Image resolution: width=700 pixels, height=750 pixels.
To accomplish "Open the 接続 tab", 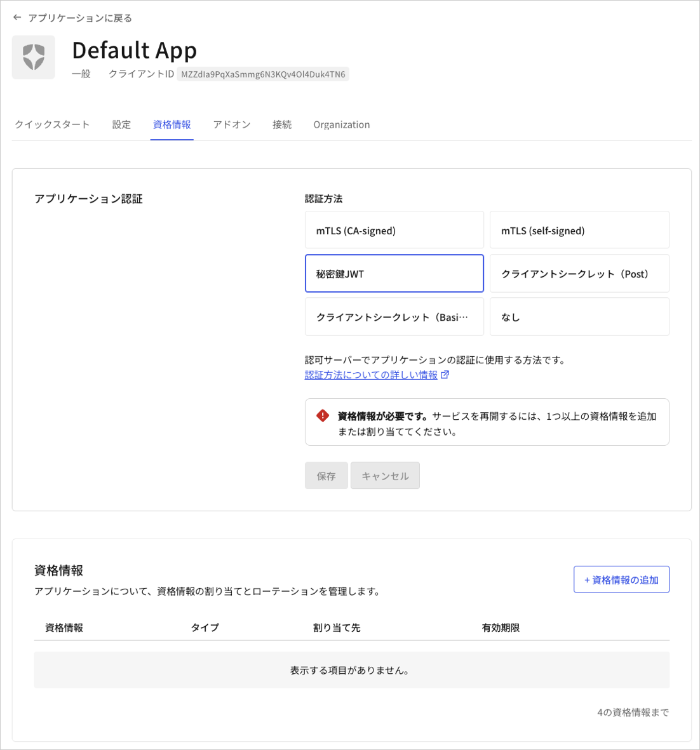I will coord(281,124).
